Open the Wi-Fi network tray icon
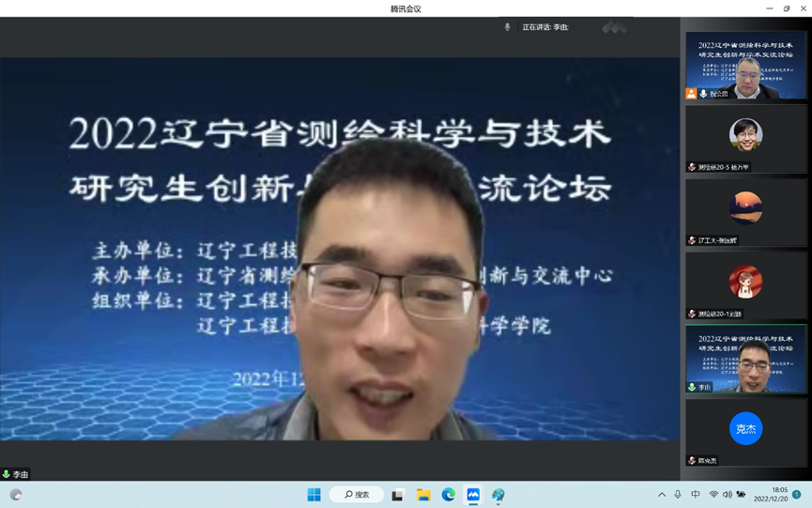The width and height of the screenshot is (812, 508). (x=713, y=495)
